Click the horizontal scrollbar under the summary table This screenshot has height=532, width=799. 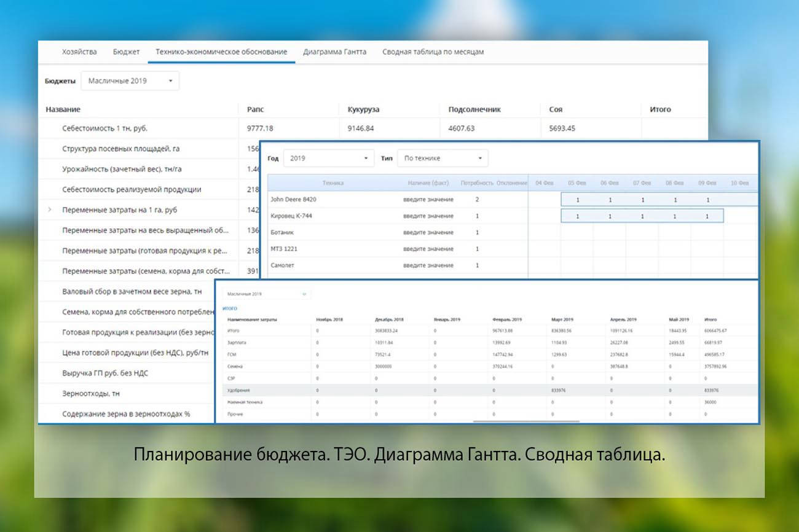(x=526, y=421)
